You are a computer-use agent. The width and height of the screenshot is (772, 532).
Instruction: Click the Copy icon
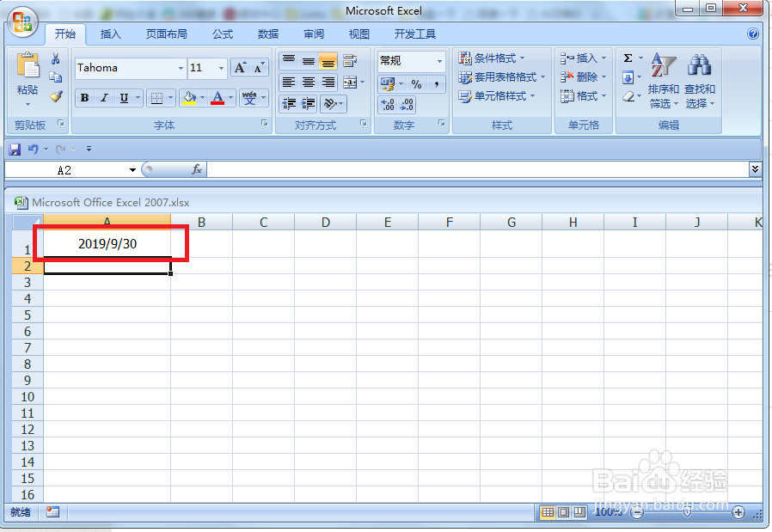click(x=56, y=77)
